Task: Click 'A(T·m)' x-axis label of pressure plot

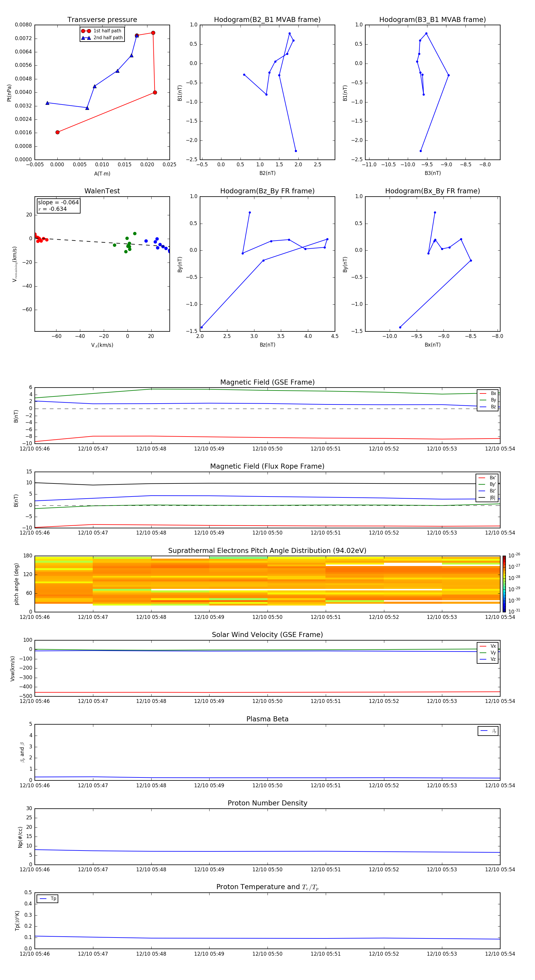Action: (102, 173)
